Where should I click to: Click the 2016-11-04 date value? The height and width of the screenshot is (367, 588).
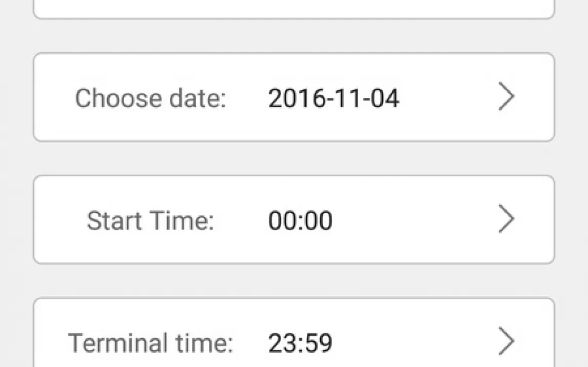333,98
